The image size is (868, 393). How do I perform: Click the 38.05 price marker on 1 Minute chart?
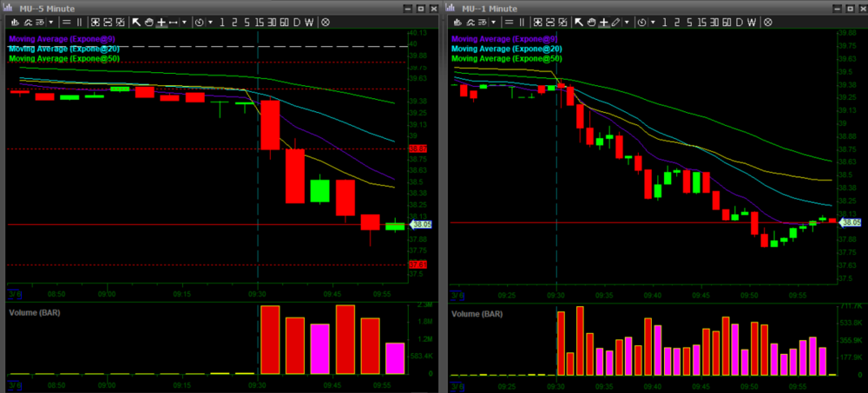(850, 223)
